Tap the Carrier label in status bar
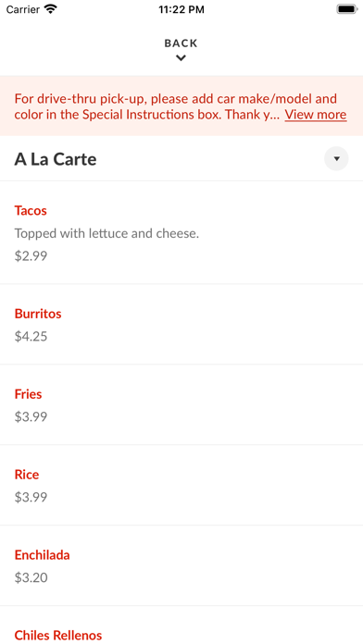The height and width of the screenshot is (644, 363). [23, 9]
